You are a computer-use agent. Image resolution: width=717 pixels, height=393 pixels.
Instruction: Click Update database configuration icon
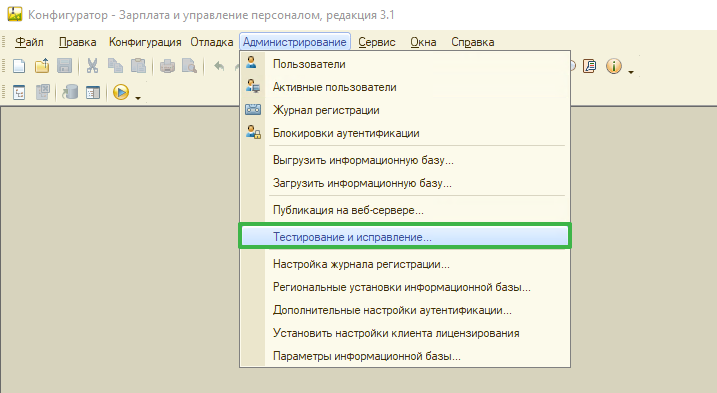click(70, 92)
